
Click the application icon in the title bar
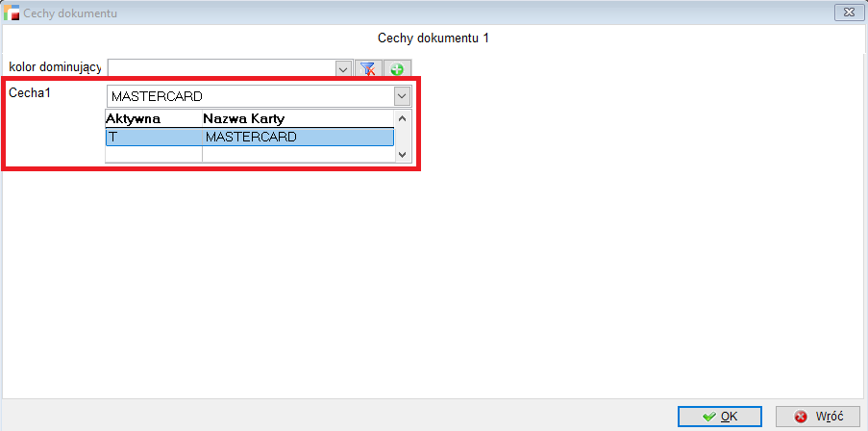(12, 13)
